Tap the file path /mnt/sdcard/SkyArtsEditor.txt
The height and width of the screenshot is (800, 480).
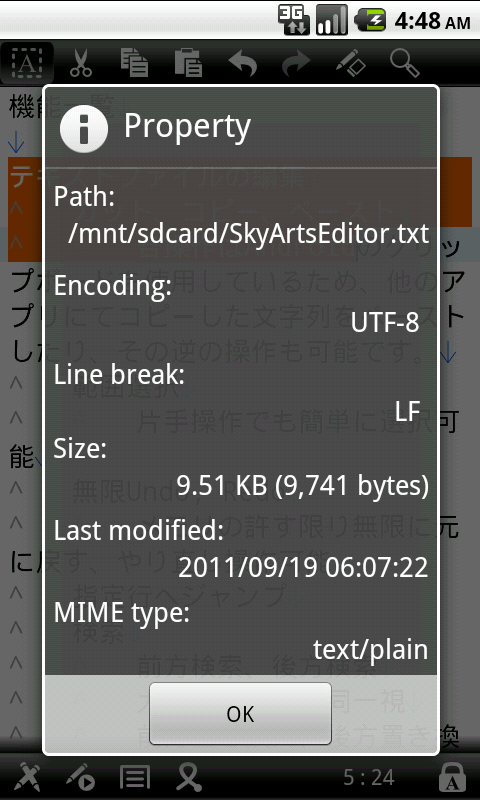(x=248, y=234)
